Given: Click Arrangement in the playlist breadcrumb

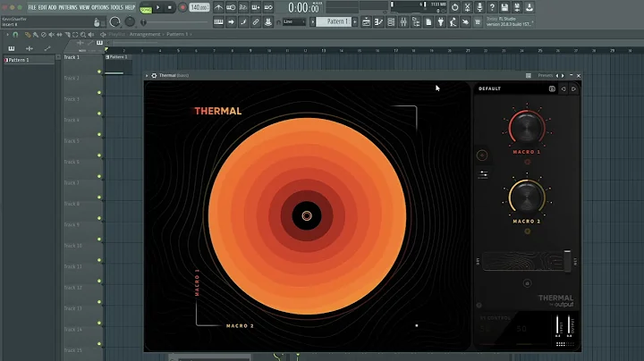Looking at the screenshot, I should click(145, 35).
